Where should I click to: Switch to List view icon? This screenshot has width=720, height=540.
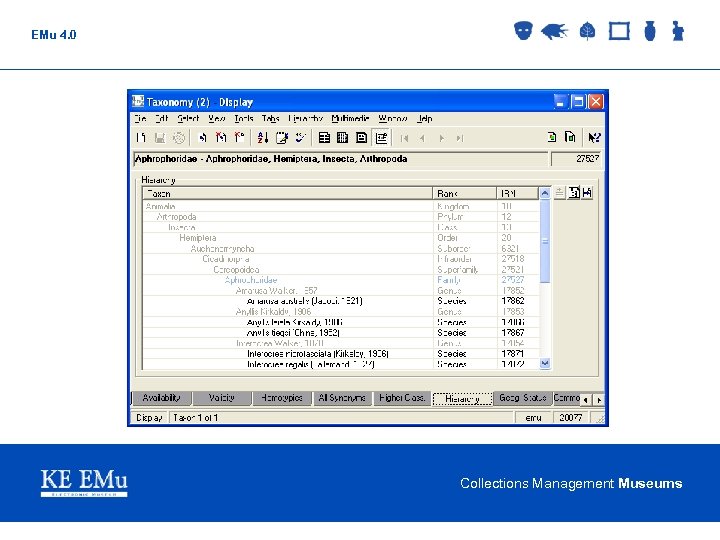(x=324, y=138)
